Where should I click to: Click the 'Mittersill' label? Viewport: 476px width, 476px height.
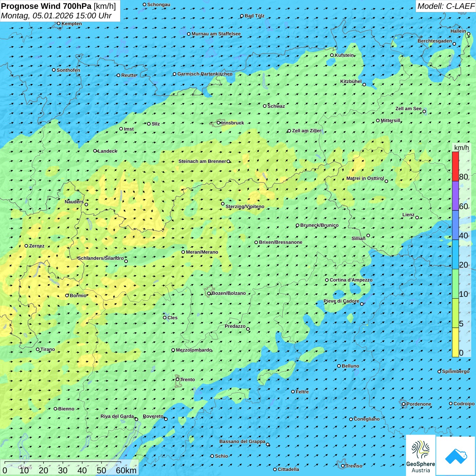(390, 120)
